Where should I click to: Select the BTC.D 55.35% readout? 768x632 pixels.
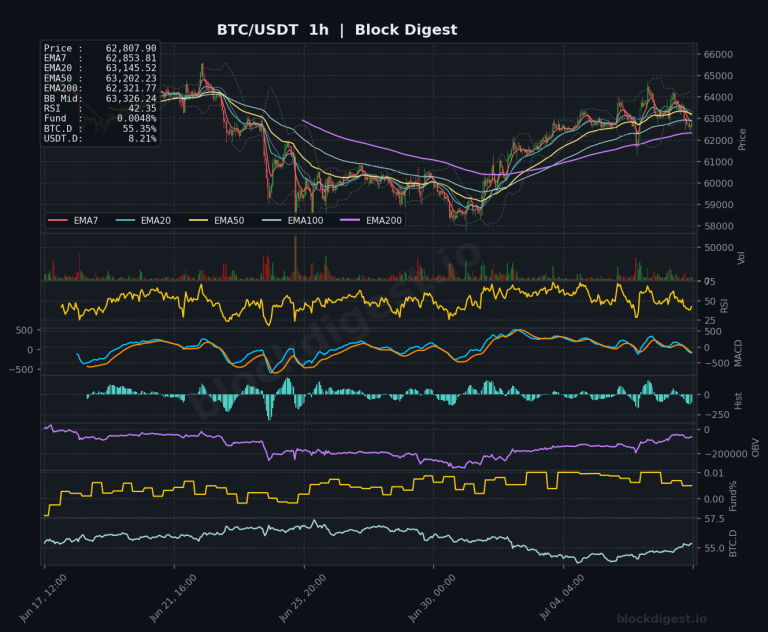point(100,128)
